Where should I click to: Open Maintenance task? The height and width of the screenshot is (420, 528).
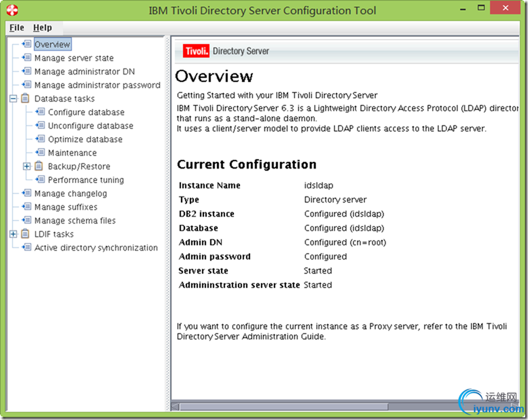[x=73, y=153]
